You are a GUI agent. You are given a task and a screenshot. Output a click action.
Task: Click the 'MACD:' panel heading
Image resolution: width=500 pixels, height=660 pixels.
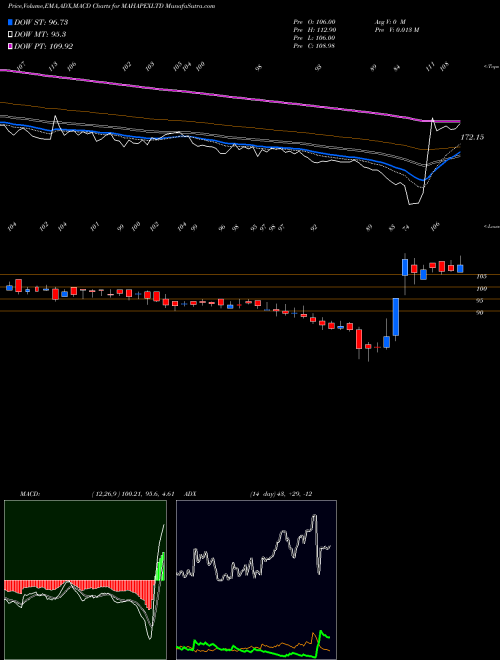30,494
